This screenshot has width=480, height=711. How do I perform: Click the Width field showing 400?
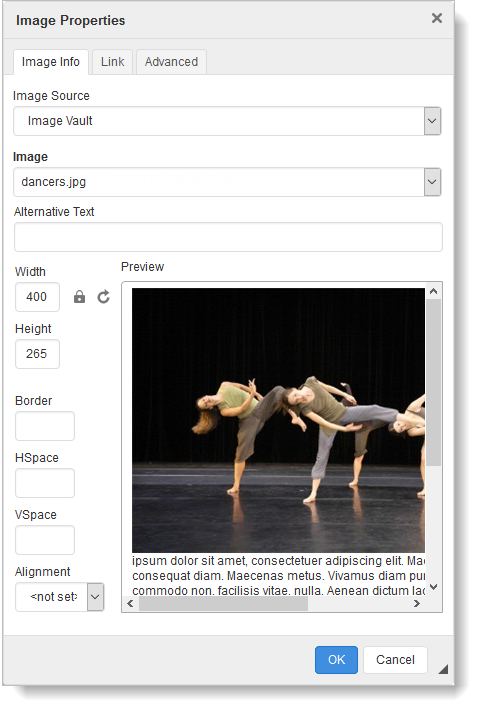tap(37, 297)
